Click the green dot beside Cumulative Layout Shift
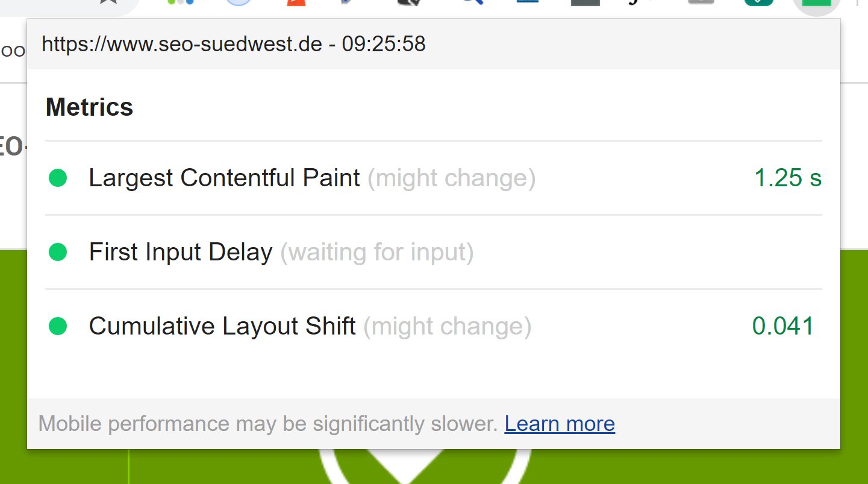The width and height of the screenshot is (868, 484). (x=58, y=325)
